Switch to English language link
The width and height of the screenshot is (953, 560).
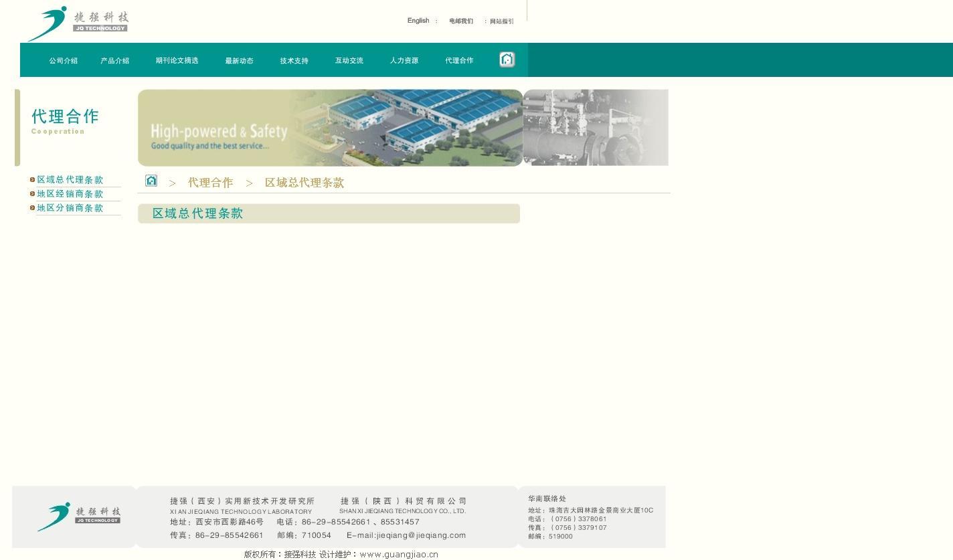click(x=418, y=21)
